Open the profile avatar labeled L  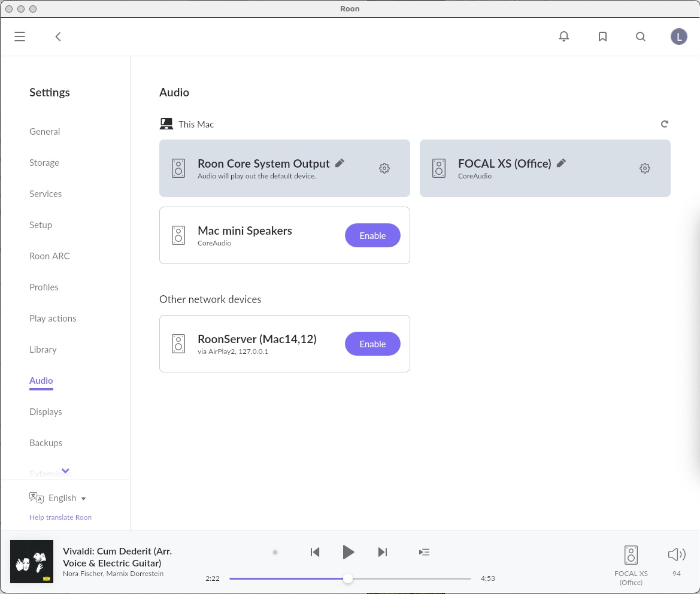(678, 37)
